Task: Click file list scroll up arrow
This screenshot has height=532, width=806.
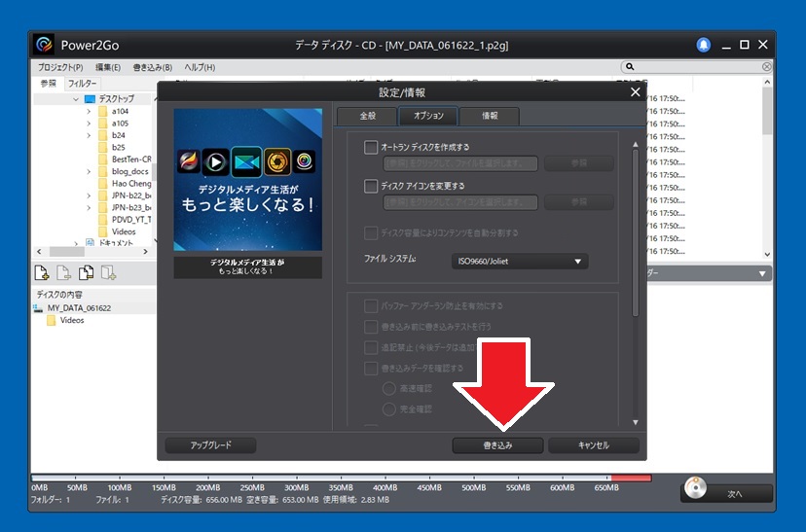Action: (x=767, y=82)
